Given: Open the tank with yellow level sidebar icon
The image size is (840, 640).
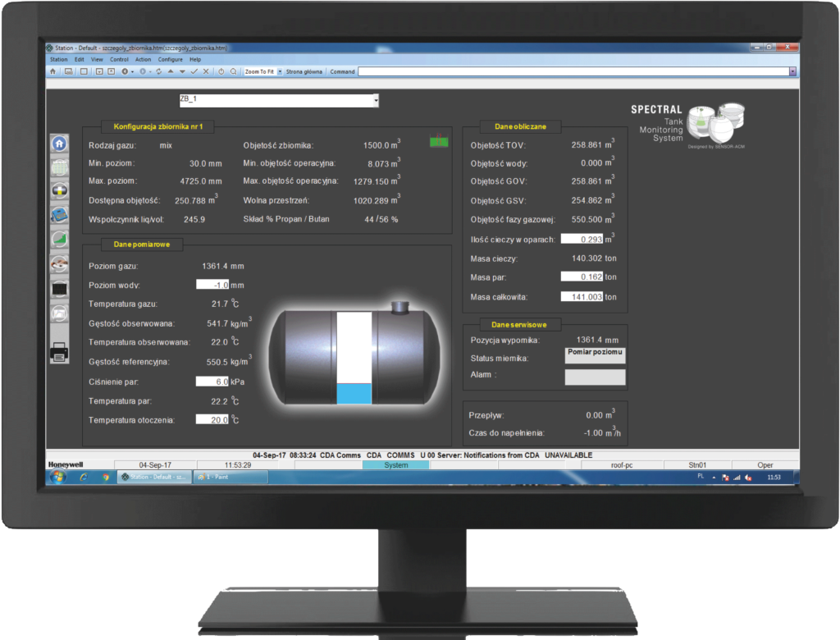Looking at the screenshot, I should pyautogui.click(x=59, y=191).
